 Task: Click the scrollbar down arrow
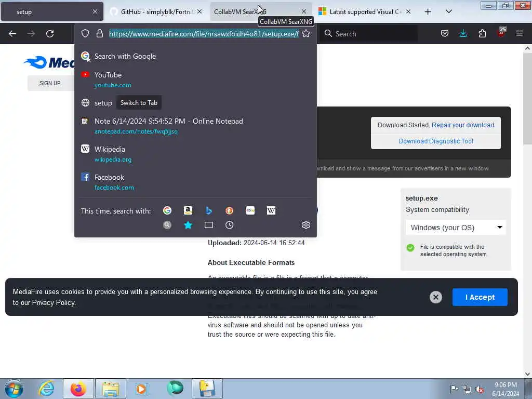pos(528,374)
